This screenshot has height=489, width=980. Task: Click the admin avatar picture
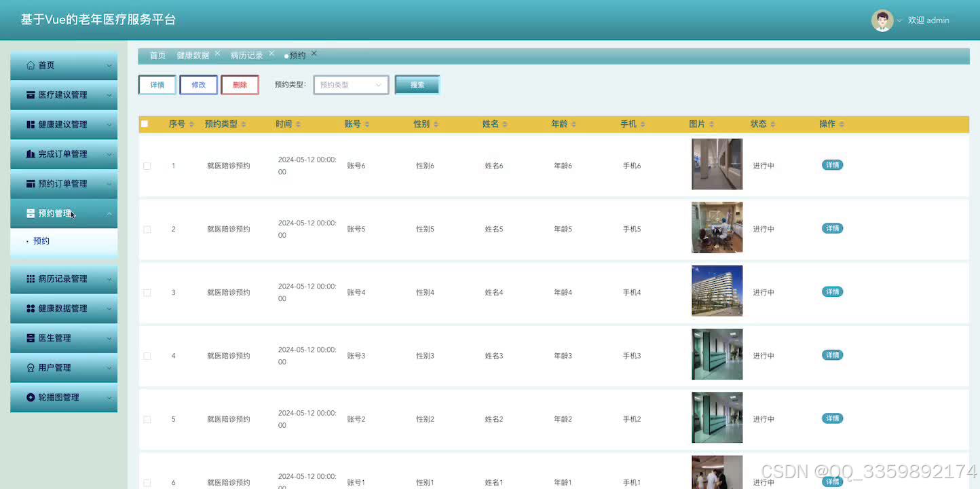[882, 20]
